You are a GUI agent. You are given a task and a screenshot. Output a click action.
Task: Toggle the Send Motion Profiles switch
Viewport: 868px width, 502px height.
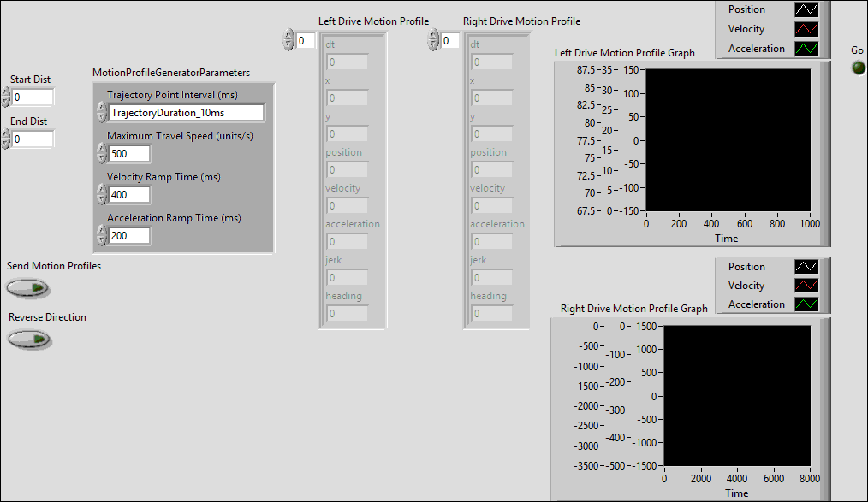click(27, 288)
